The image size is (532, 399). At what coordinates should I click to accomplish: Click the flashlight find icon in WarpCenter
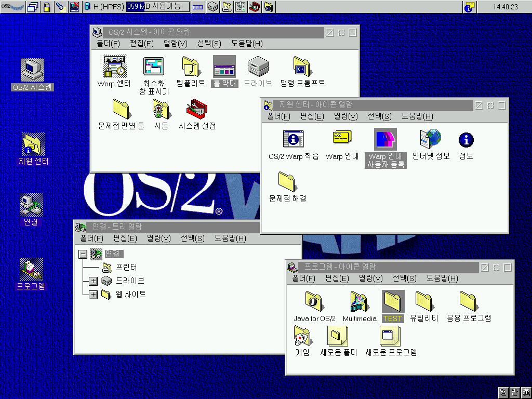pos(61,6)
